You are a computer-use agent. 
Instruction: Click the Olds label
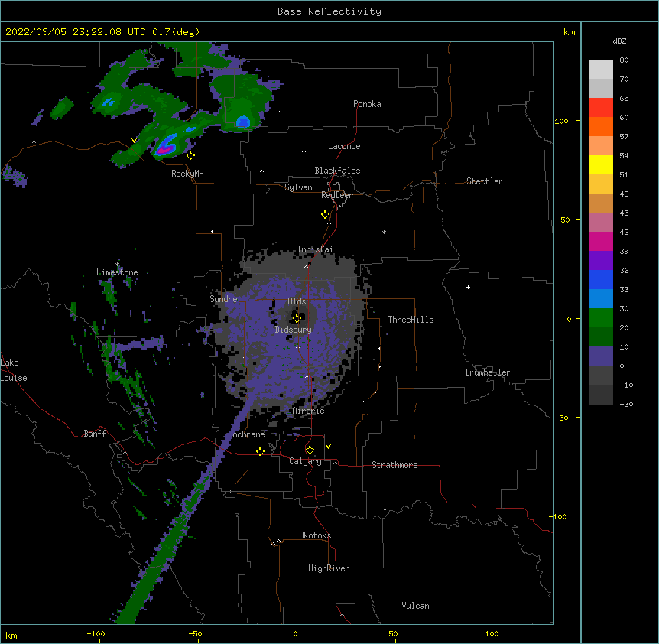point(297,301)
